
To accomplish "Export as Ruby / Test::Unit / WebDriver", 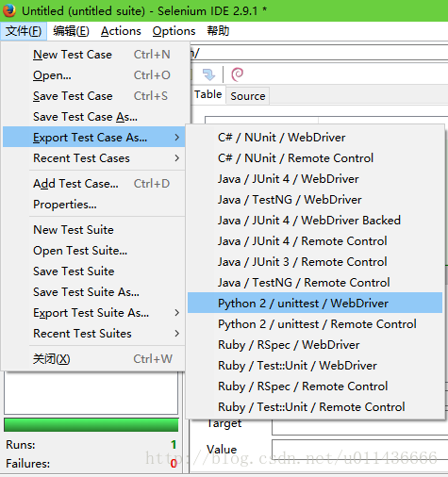I will tap(315, 366).
